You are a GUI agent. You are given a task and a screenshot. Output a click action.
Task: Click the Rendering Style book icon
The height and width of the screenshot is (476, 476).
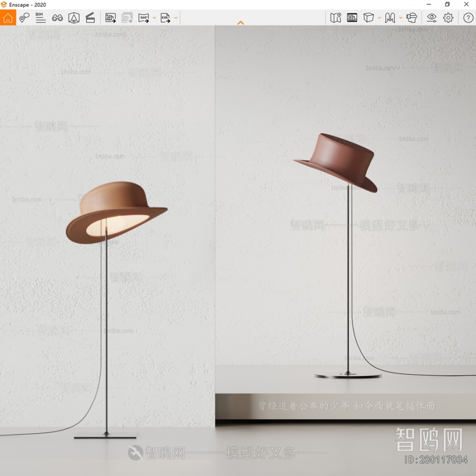390,18
